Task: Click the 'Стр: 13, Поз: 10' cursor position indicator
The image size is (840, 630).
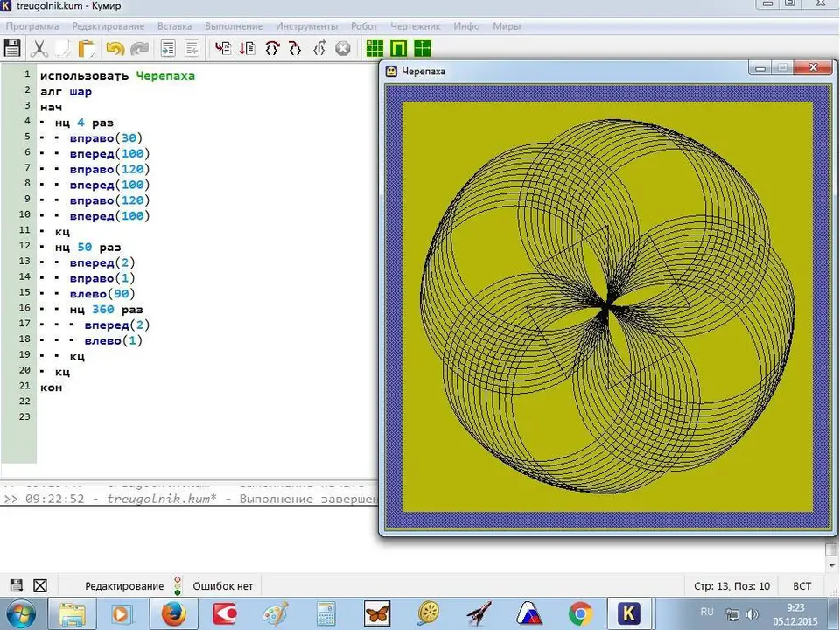Action: click(731, 586)
